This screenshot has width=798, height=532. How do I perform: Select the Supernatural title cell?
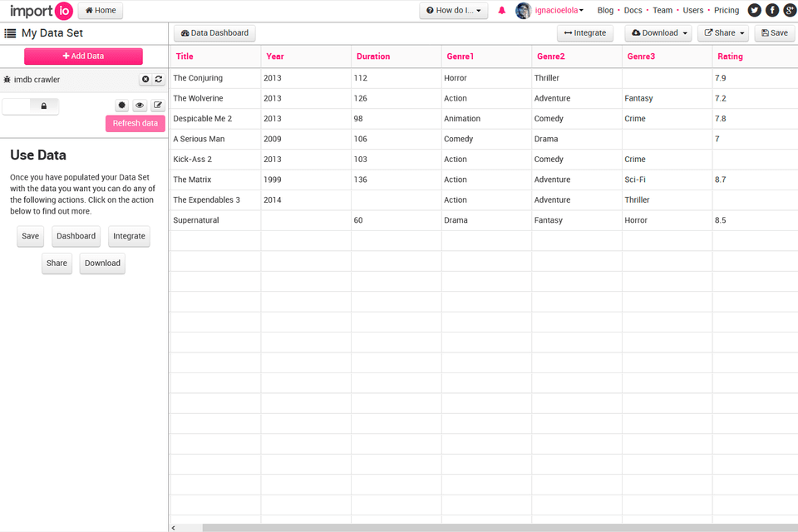point(215,220)
